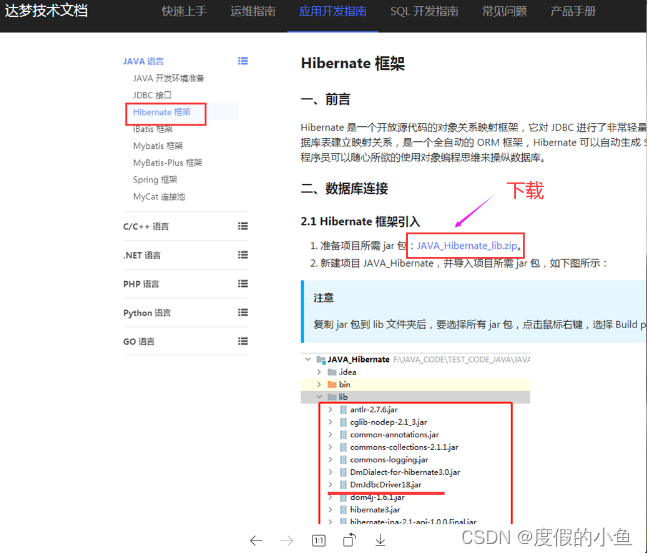Open the C/C++ 语言 sidebar heading

(146, 226)
